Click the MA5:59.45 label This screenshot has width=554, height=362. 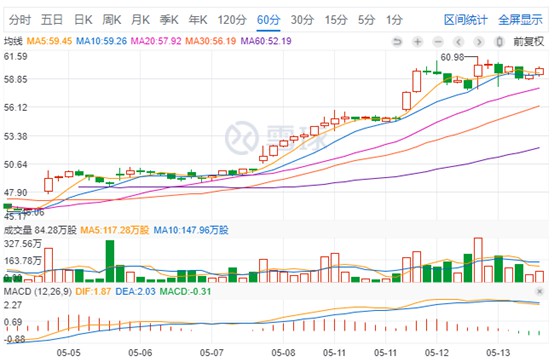pos(49,41)
